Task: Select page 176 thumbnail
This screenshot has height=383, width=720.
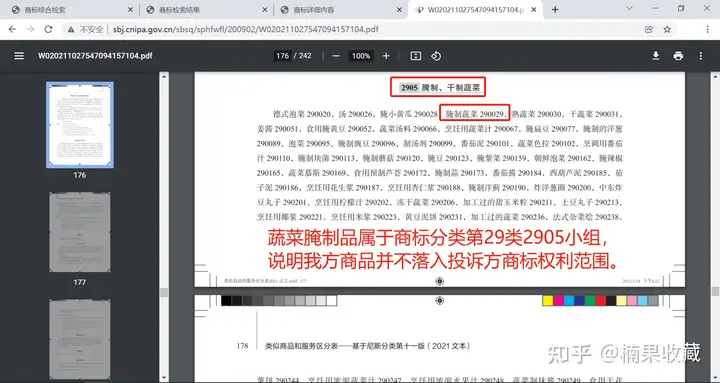Action: coord(80,124)
